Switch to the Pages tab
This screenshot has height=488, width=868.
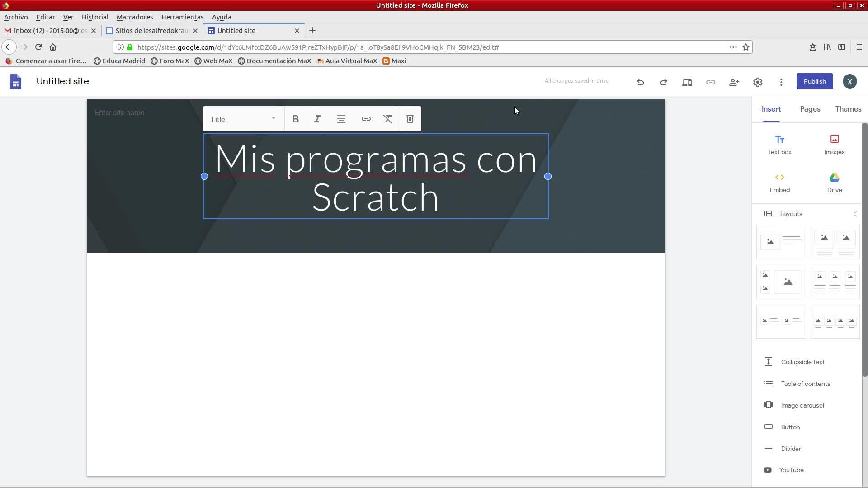(810, 109)
